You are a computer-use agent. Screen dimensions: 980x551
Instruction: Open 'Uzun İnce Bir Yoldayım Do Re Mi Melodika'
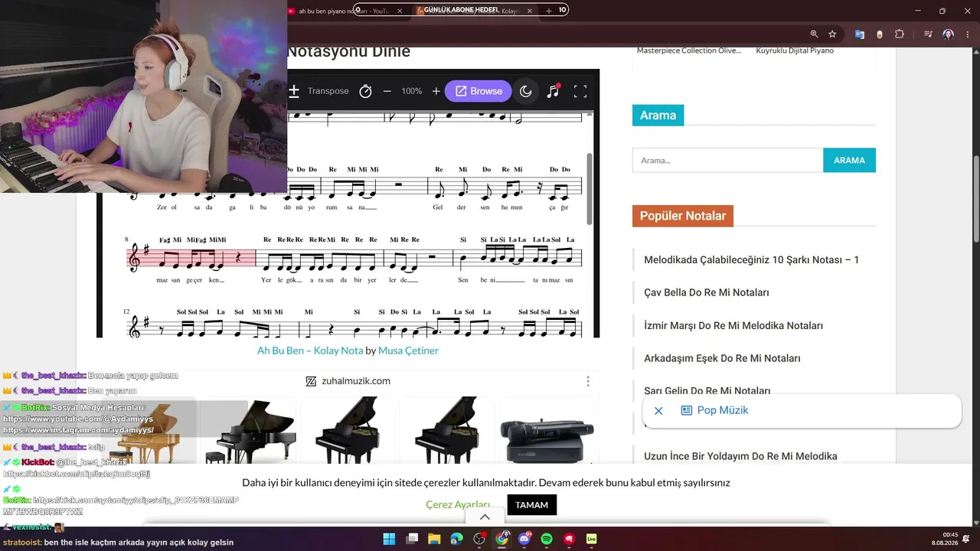(x=740, y=456)
